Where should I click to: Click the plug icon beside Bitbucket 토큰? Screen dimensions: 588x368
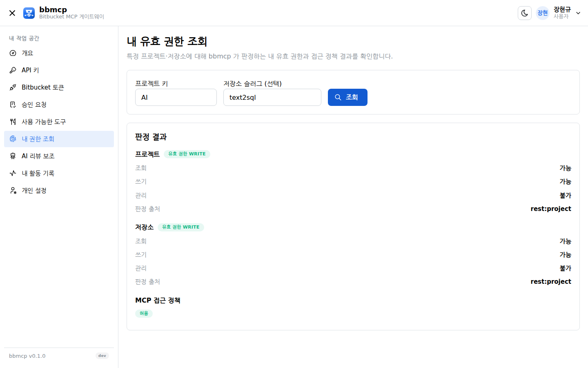13,88
